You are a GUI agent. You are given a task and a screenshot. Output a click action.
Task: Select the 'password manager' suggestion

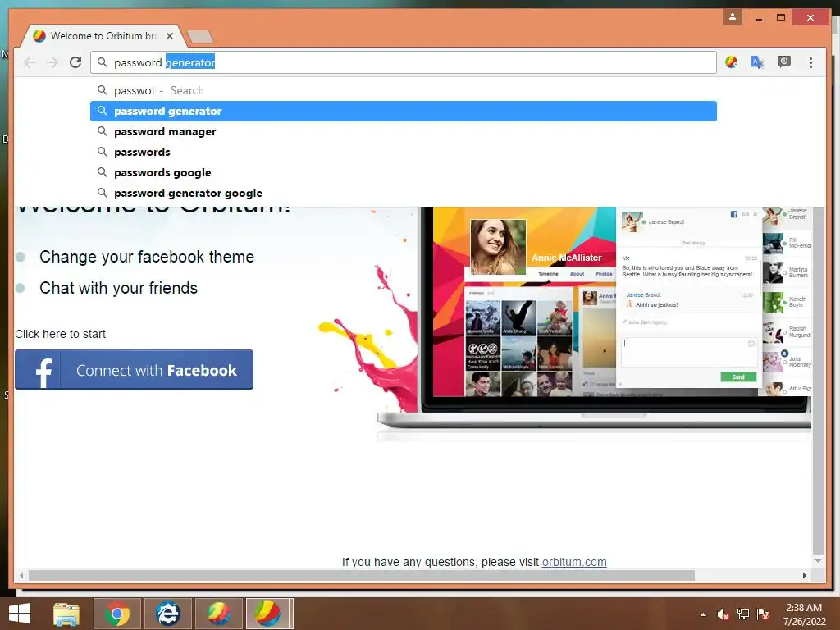click(404, 132)
